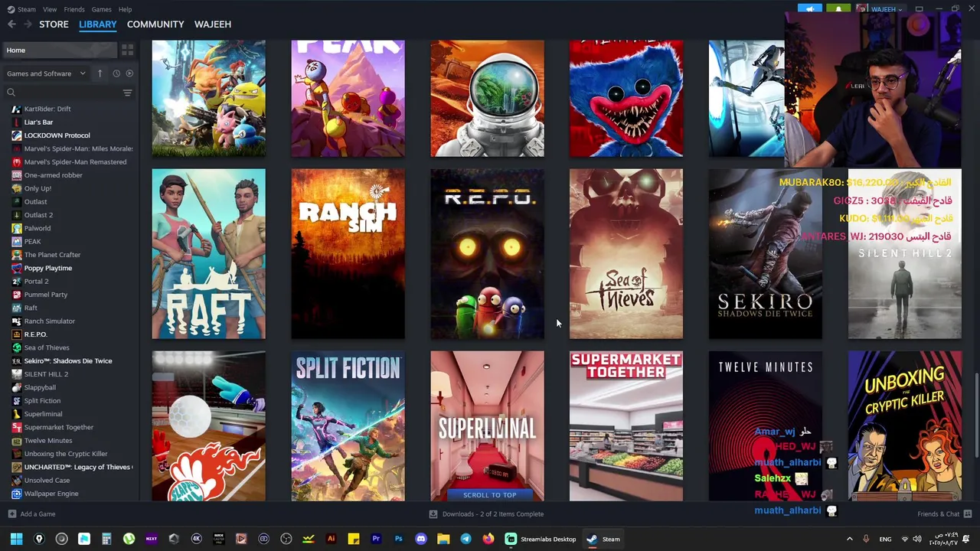Screen dimensions: 980x551
Task: Open the Help menu
Action: [x=125, y=9]
